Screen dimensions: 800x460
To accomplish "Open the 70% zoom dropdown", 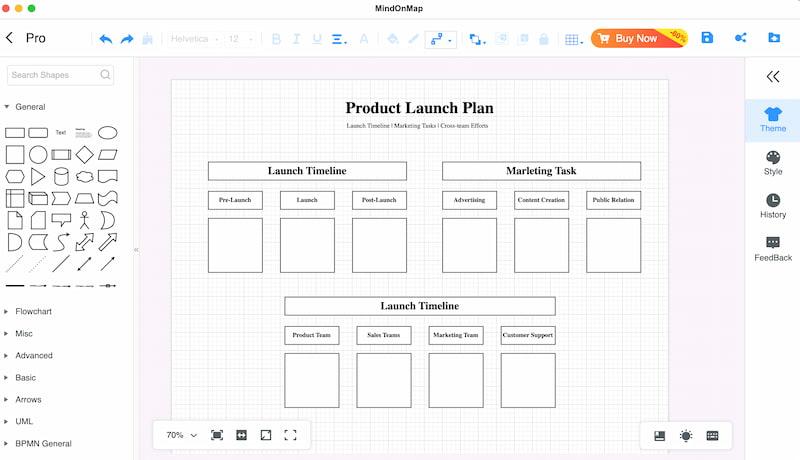I will [182, 435].
